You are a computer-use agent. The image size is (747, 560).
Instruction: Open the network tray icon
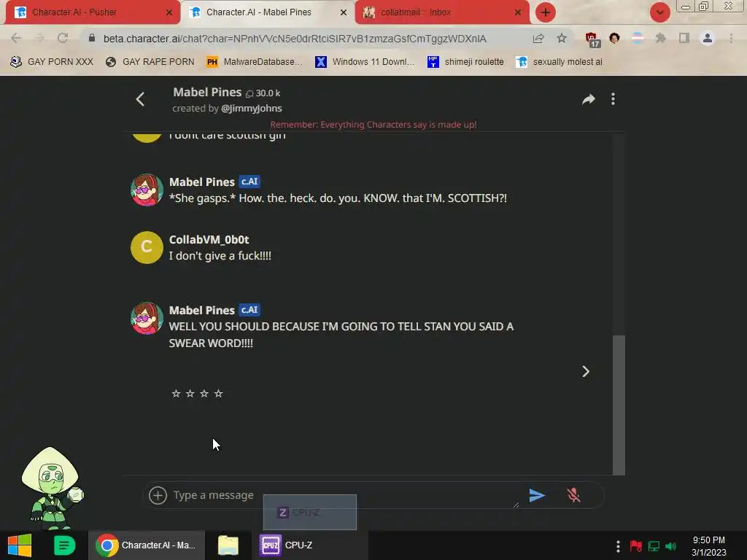point(654,546)
